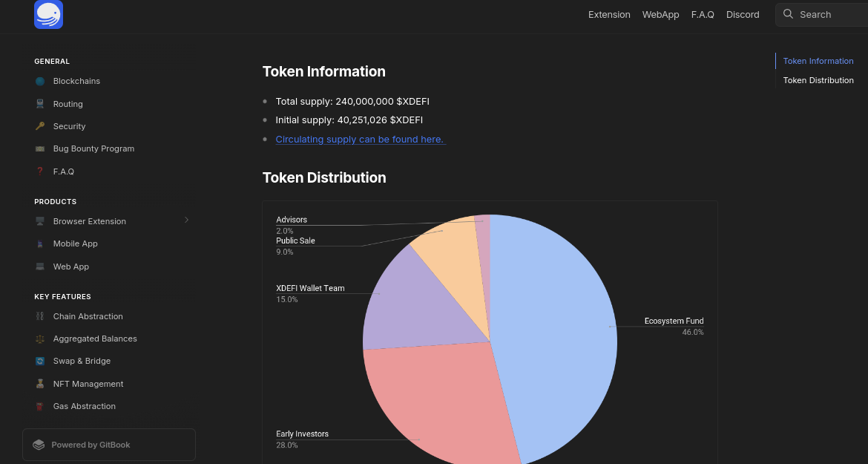Open WebApp from the top navigation

pyautogui.click(x=660, y=15)
